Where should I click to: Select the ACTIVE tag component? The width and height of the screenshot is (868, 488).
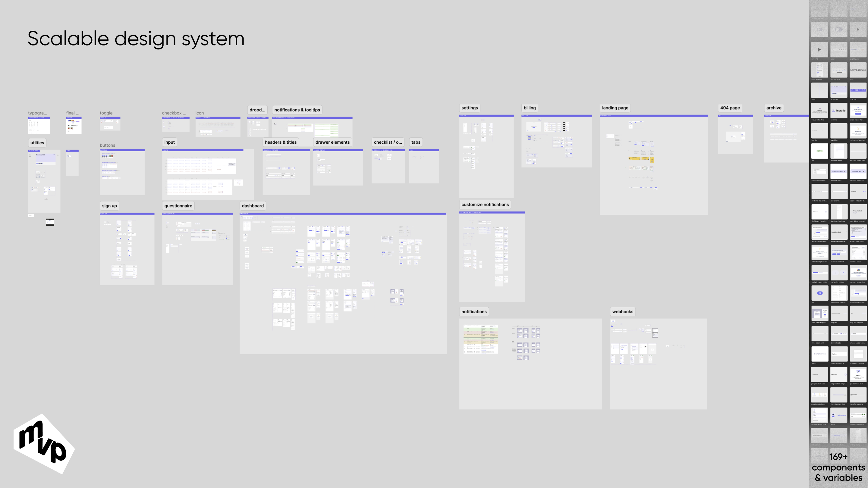point(819,151)
